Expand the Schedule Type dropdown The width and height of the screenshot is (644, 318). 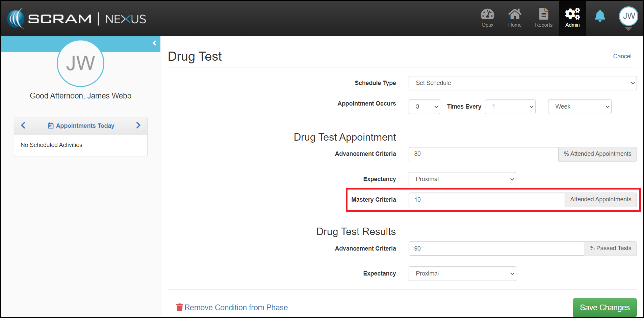(x=522, y=83)
